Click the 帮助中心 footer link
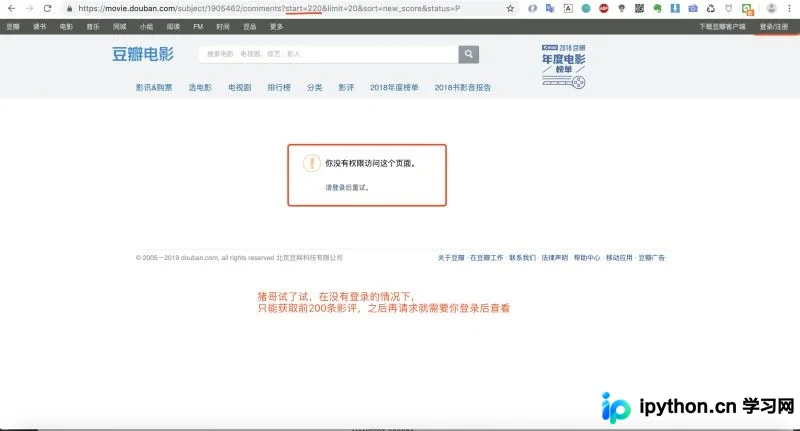This screenshot has width=800, height=431. (587, 258)
